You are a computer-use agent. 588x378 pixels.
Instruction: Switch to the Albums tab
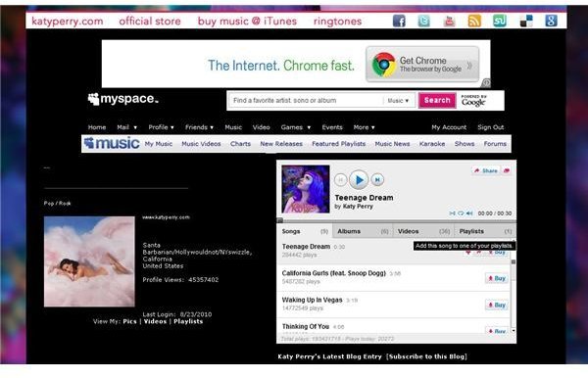point(363,231)
